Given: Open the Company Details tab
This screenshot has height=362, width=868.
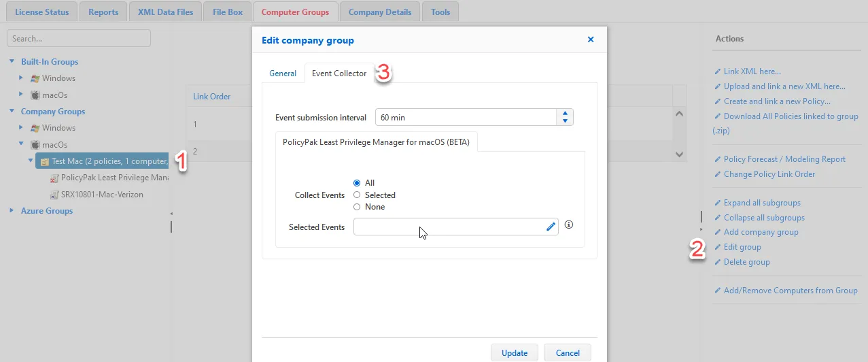Looking at the screenshot, I should pyautogui.click(x=379, y=12).
